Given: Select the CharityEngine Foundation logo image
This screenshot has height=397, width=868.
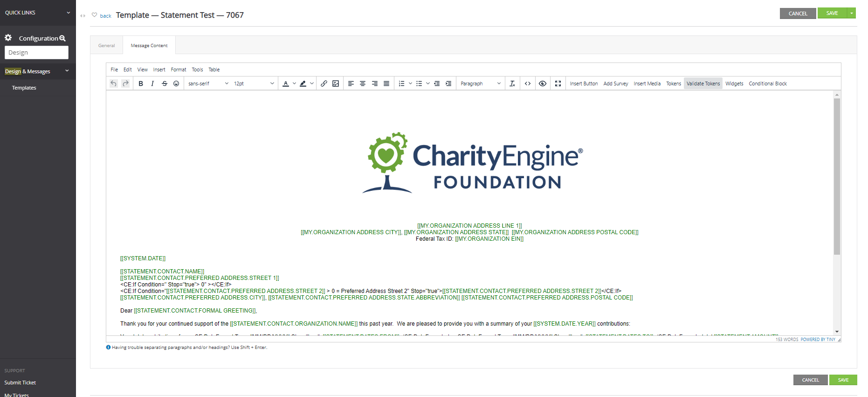Looking at the screenshot, I should (473, 162).
